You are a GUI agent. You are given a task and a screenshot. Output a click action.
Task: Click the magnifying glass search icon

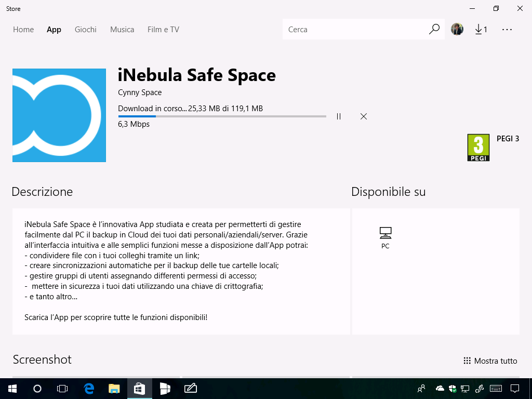point(434,29)
